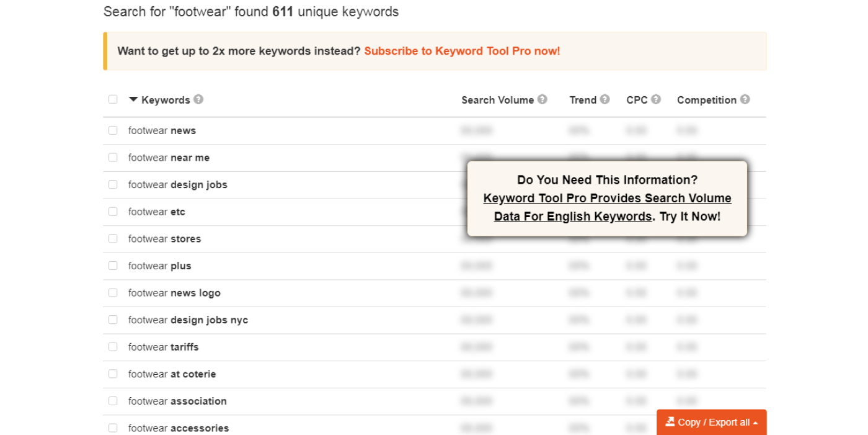Click the 'footwear association' keyword text

[x=177, y=401]
